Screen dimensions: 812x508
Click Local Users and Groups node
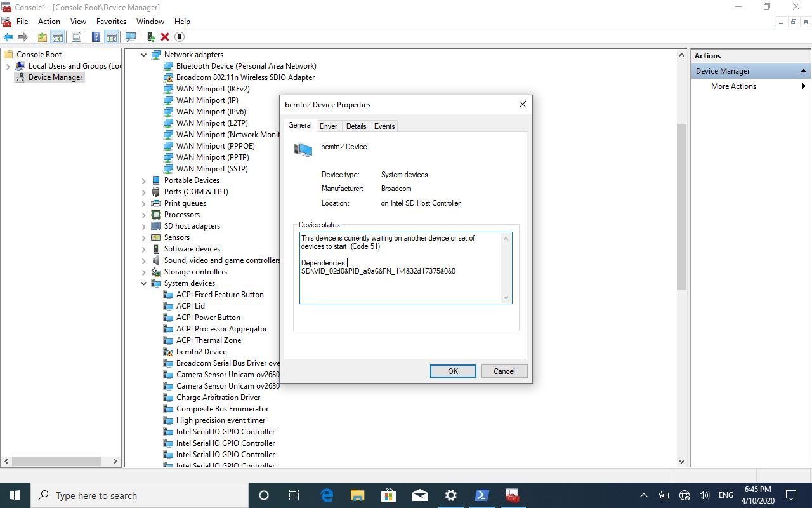point(74,66)
